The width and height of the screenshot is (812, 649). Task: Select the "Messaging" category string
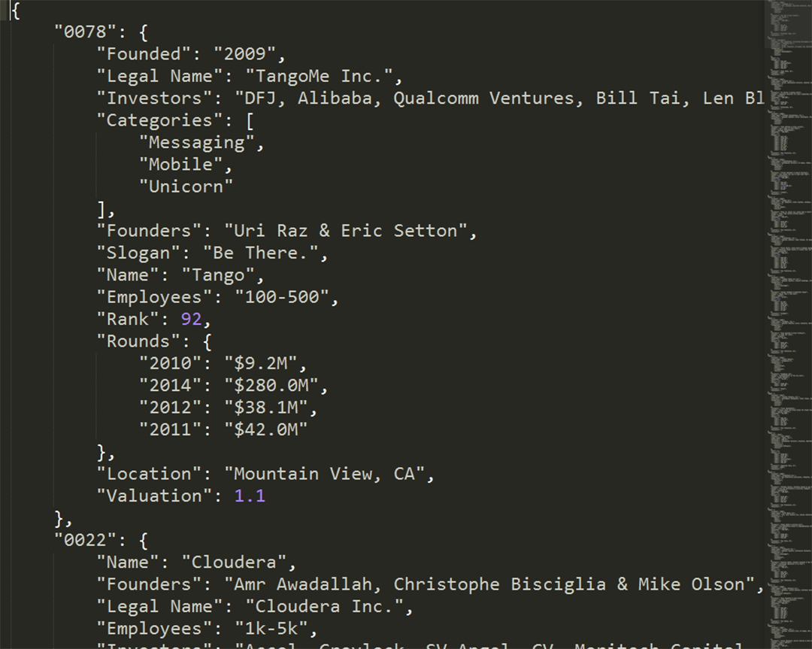pos(197,142)
